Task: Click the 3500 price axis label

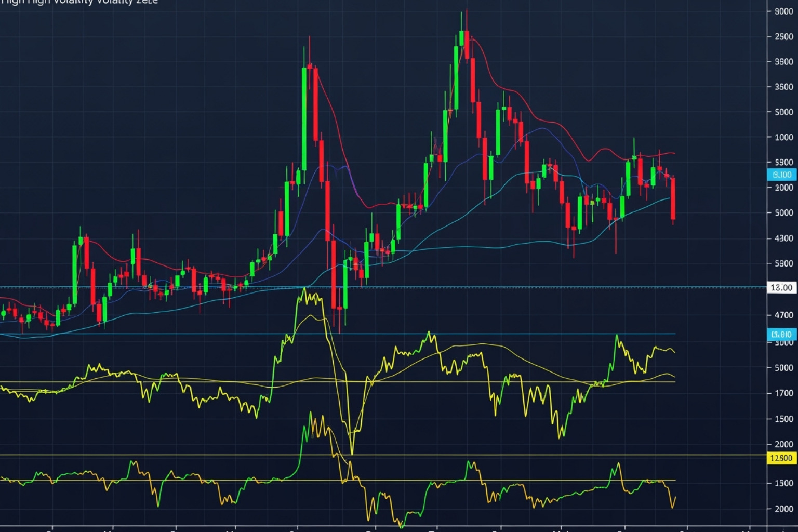Action: coord(783,87)
